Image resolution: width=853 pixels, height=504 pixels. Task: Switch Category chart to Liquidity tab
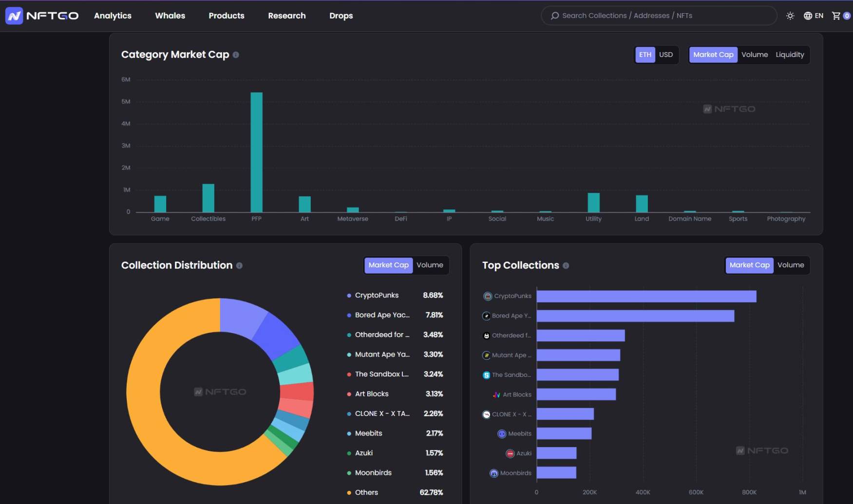tap(790, 55)
